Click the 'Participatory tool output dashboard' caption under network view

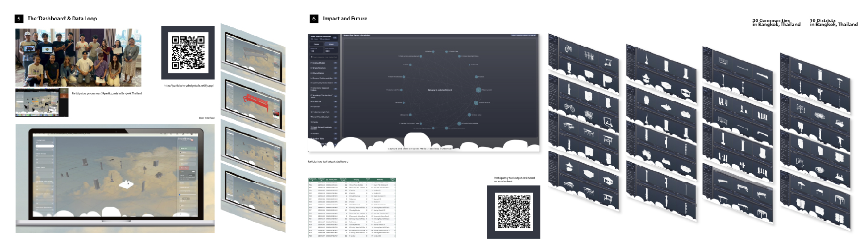[328, 162]
